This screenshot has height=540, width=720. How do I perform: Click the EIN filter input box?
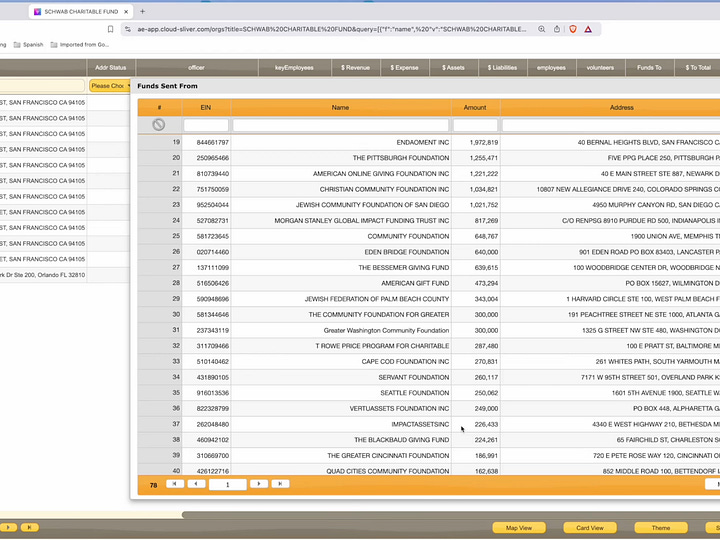coord(206,125)
